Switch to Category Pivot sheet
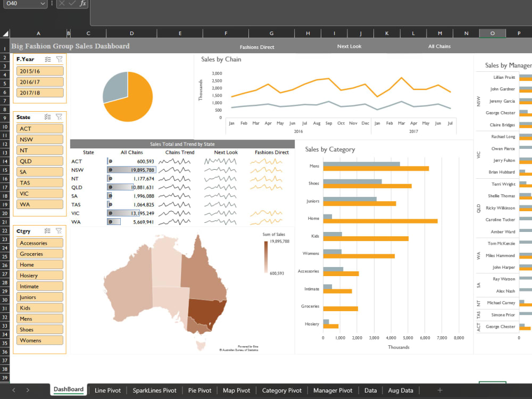The width and height of the screenshot is (532, 399). 281,390
